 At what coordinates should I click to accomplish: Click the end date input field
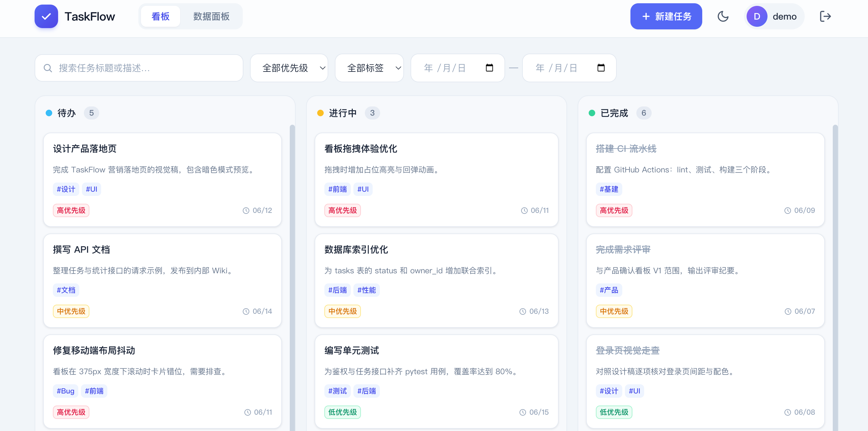tap(569, 68)
